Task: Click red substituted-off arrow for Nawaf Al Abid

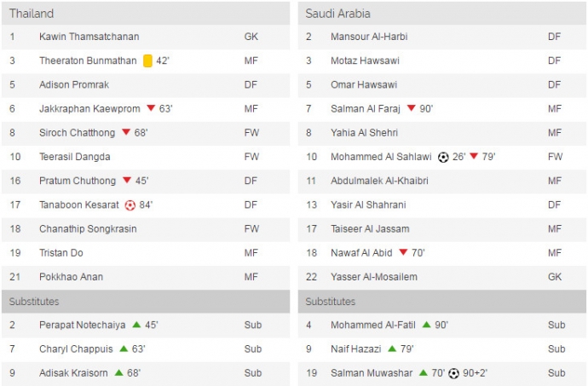Action: [403, 252]
